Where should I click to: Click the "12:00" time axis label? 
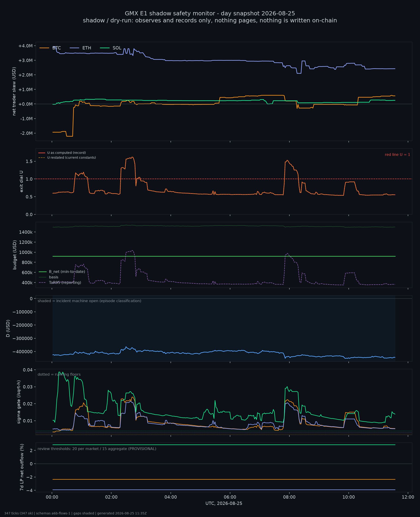click(408, 497)
